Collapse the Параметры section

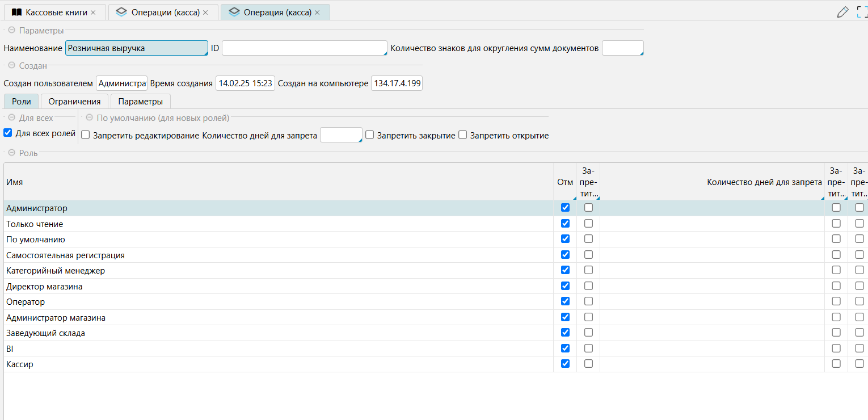(x=11, y=31)
